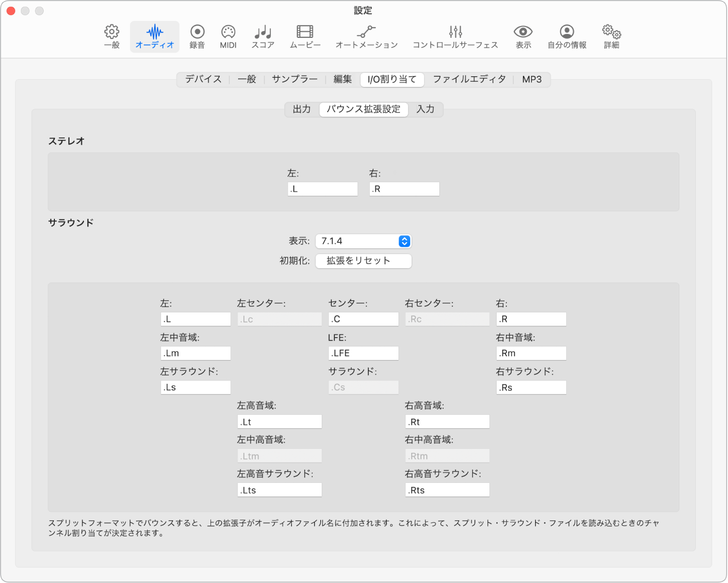Click the 左高音サラウンド field .Lts
This screenshot has width=728, height=583.
[x=279, y=490]
